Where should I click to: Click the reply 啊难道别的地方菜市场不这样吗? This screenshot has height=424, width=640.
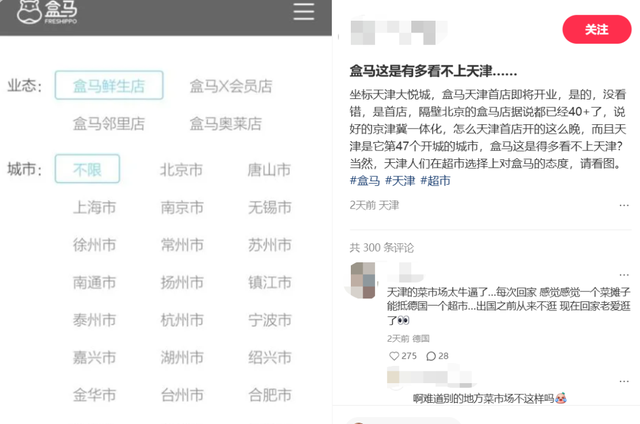pos(489,398)
